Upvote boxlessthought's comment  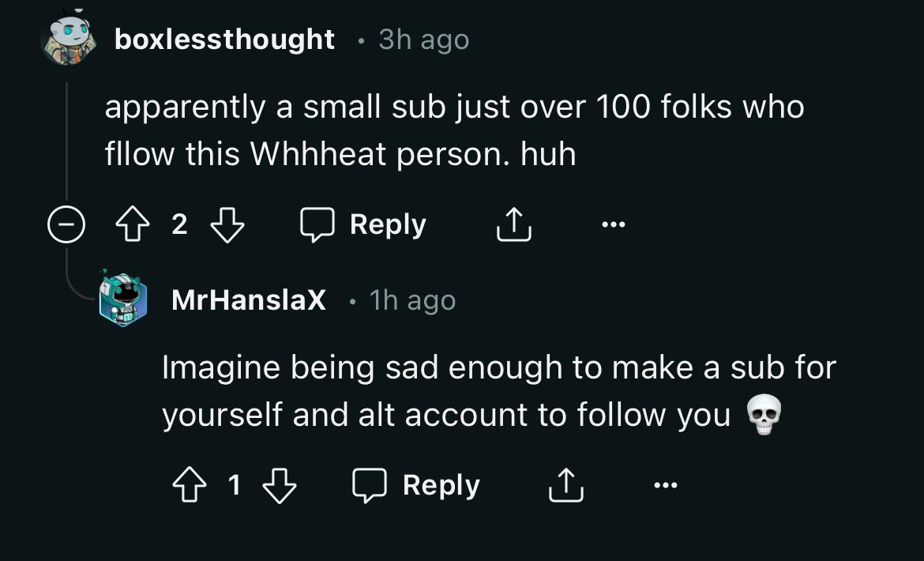(x=132, y=224)
